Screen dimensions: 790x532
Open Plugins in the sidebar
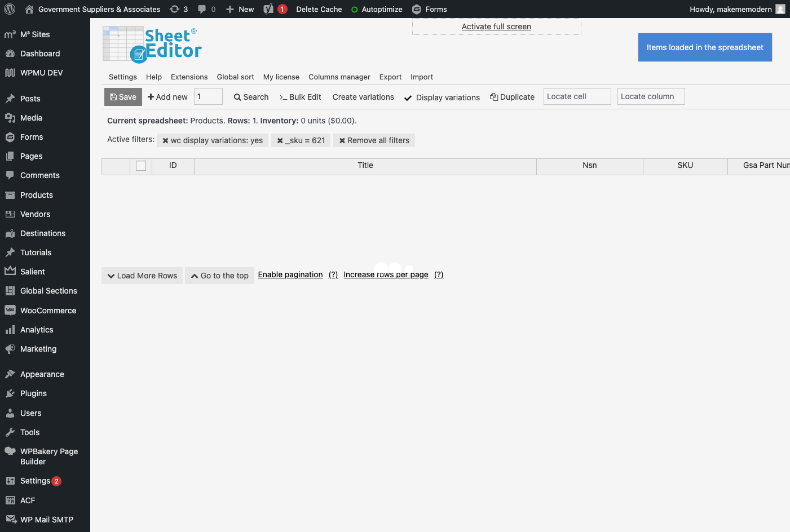point(33,393)
